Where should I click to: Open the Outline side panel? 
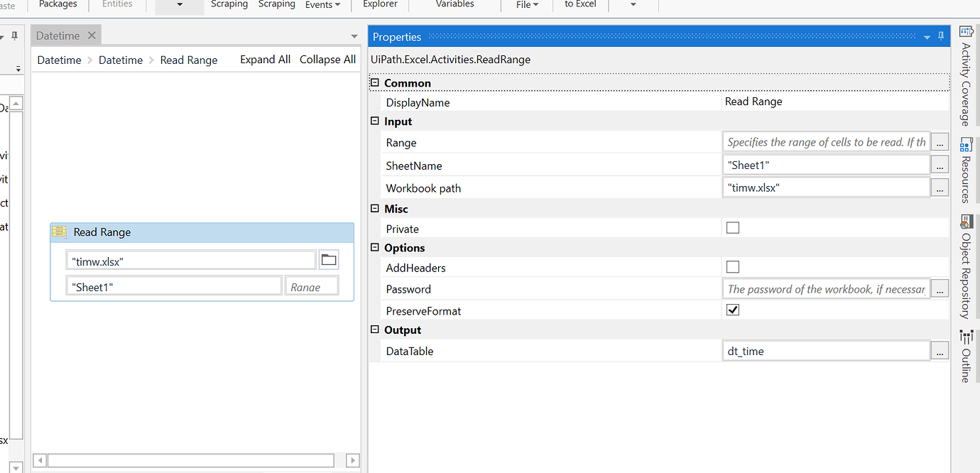(966, 357)
